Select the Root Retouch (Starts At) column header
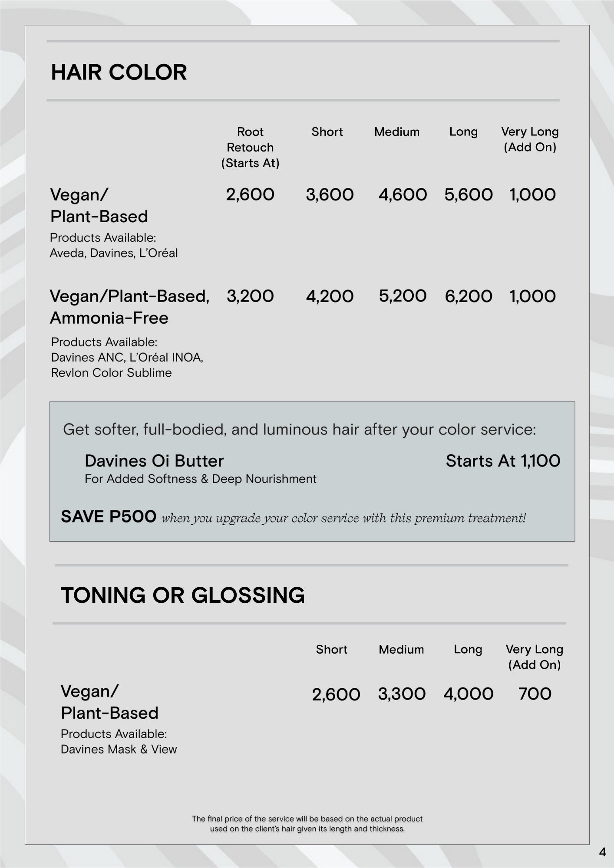This screenshot has width=614, height=868. click(250, 147)
